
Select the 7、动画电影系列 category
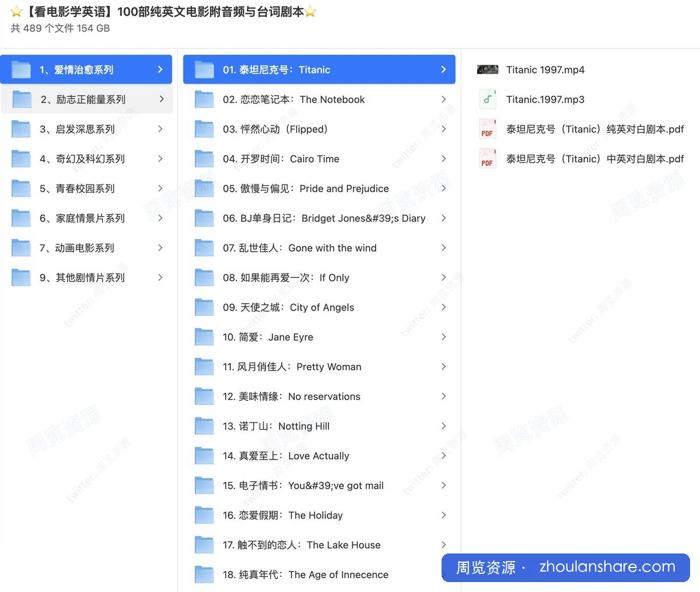tap(86, 248)
